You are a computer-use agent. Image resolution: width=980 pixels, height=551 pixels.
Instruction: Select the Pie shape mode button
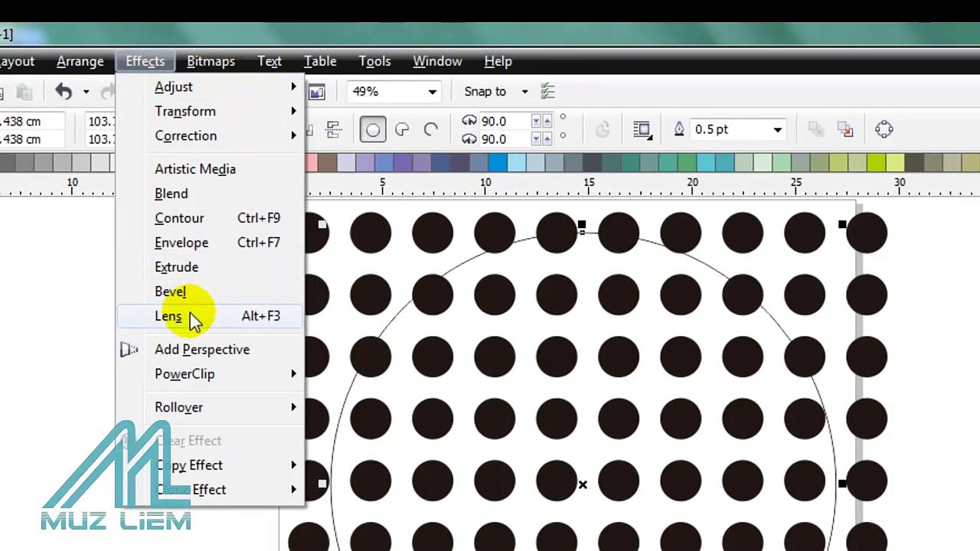click(402, 130)
